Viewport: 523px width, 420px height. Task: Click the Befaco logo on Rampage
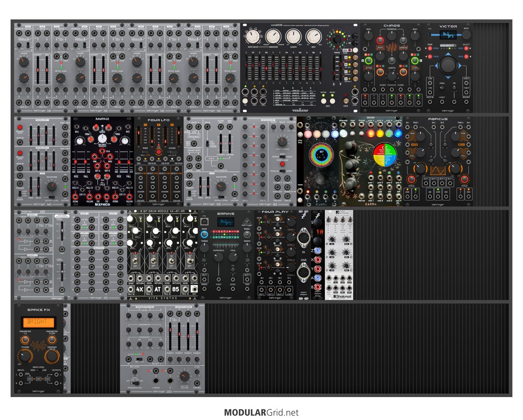click(x=102, y=204)
